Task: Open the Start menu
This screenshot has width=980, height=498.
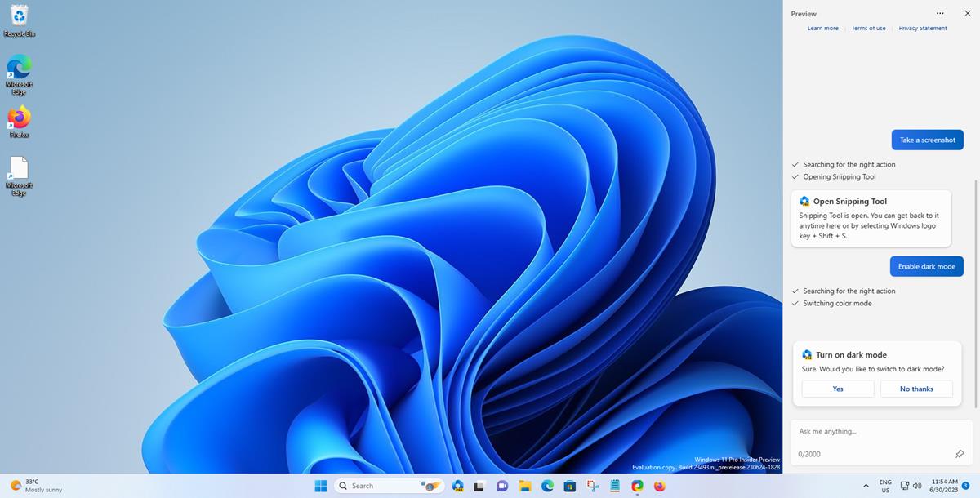Action: click(321, 486)
